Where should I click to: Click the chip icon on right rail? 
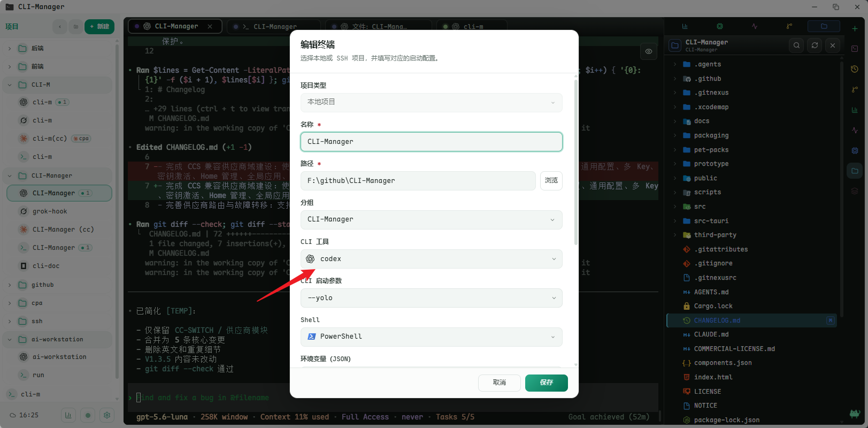(855, 150)
